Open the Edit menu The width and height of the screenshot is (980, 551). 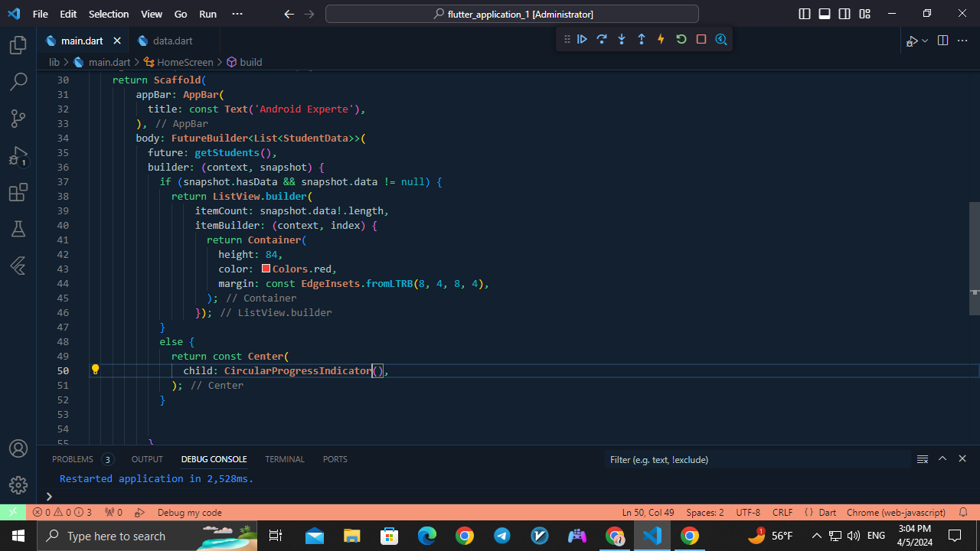(x=68, y=14)
